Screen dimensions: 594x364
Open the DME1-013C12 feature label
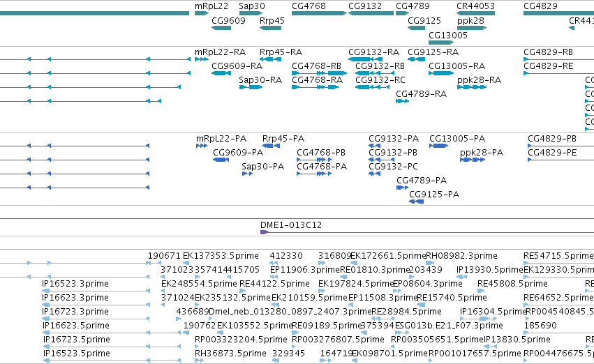pos(291,225)
